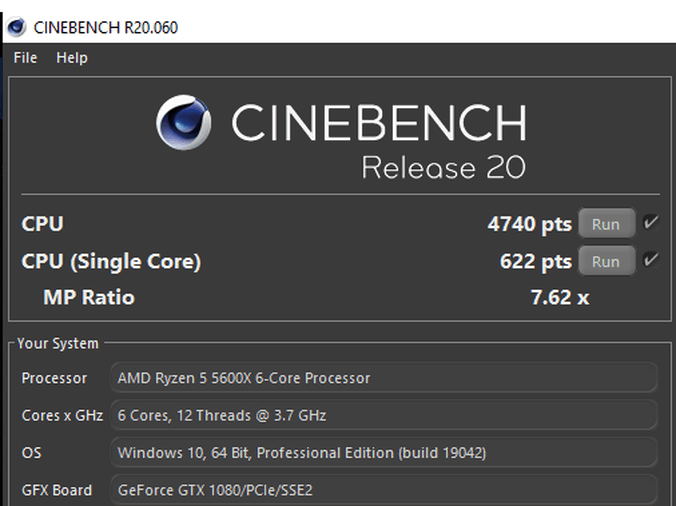
Task: Click the Cores x GHz info field
Action: coord(384,415)
